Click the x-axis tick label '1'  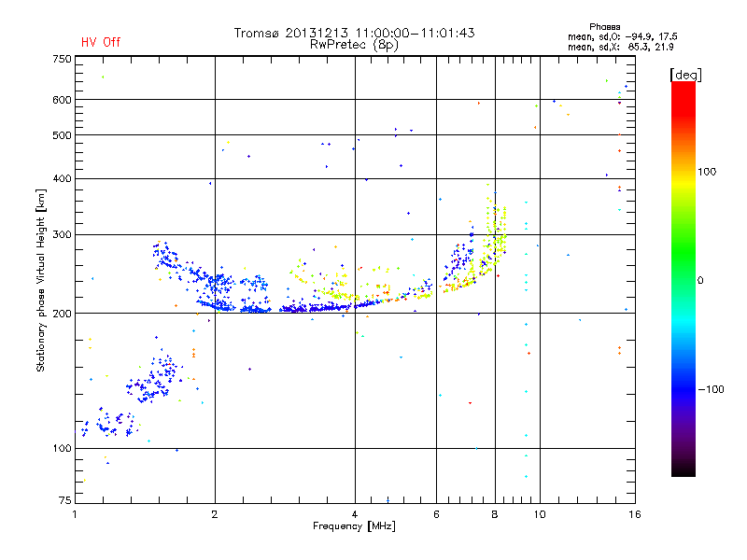point(75,514)
